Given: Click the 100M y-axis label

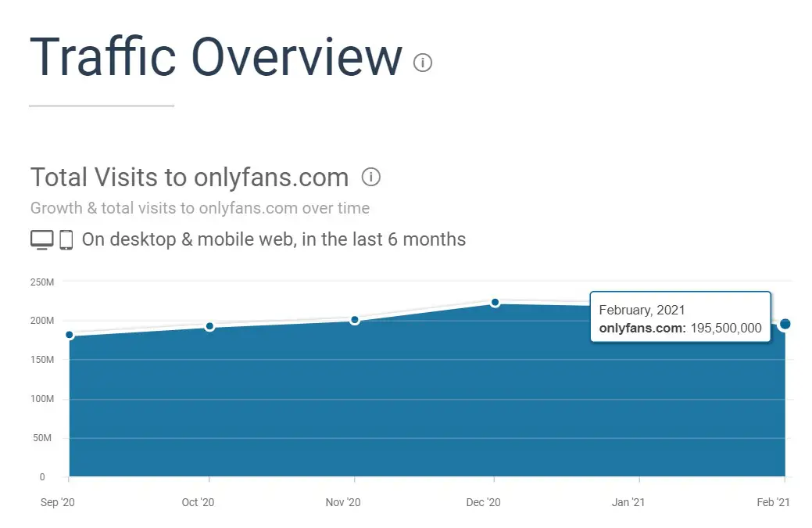Looking at the screenshot, I should coord(42,399).
